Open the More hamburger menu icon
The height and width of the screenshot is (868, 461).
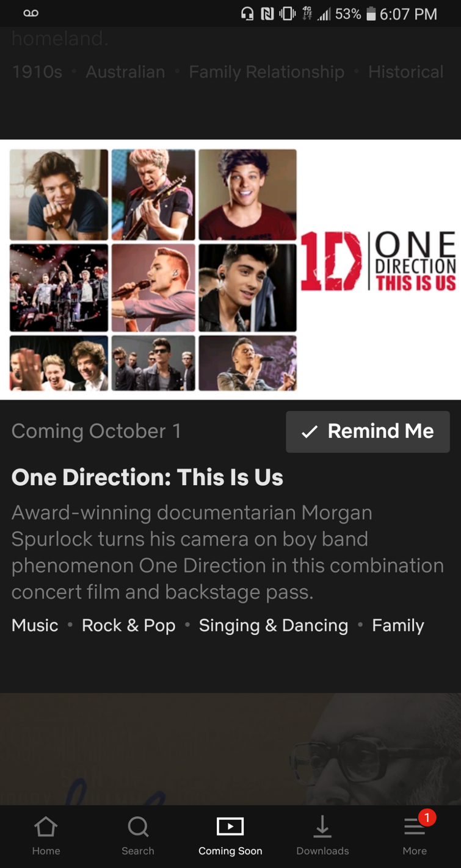coord(415,827)
